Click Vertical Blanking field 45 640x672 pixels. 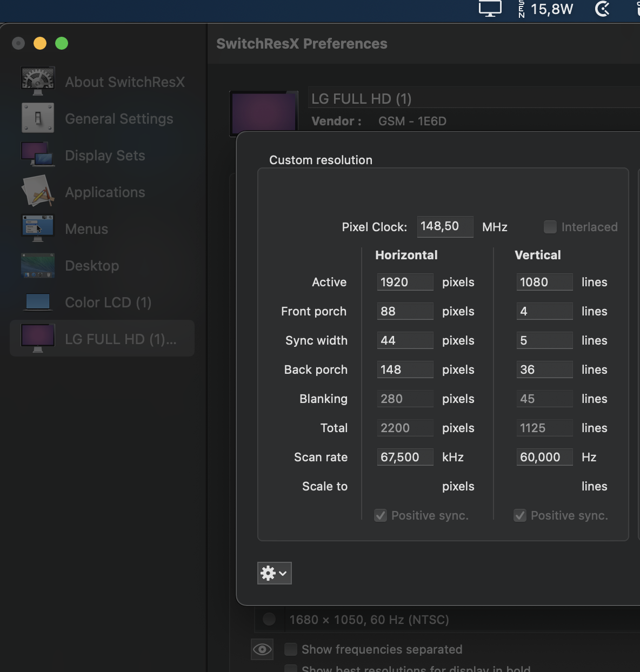coord(545,399)
